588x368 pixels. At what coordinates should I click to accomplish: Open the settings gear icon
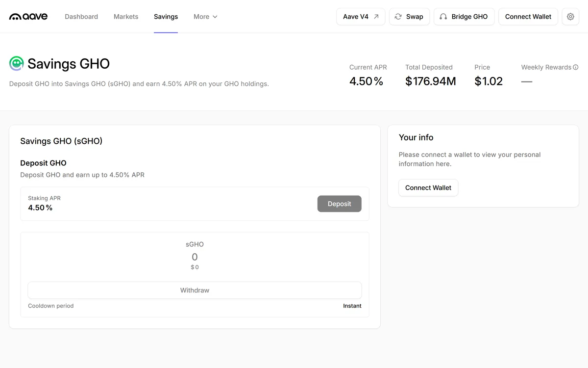tap(570, 17)
